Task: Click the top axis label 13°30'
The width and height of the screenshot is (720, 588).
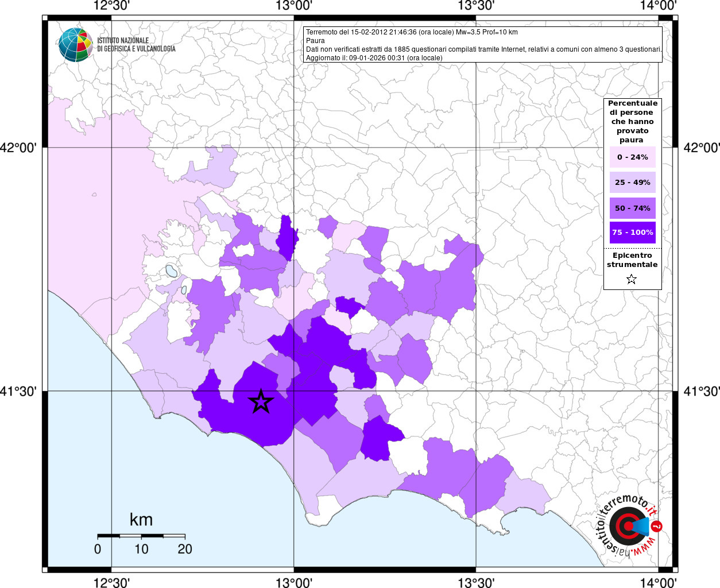Action: coord(476,6)
